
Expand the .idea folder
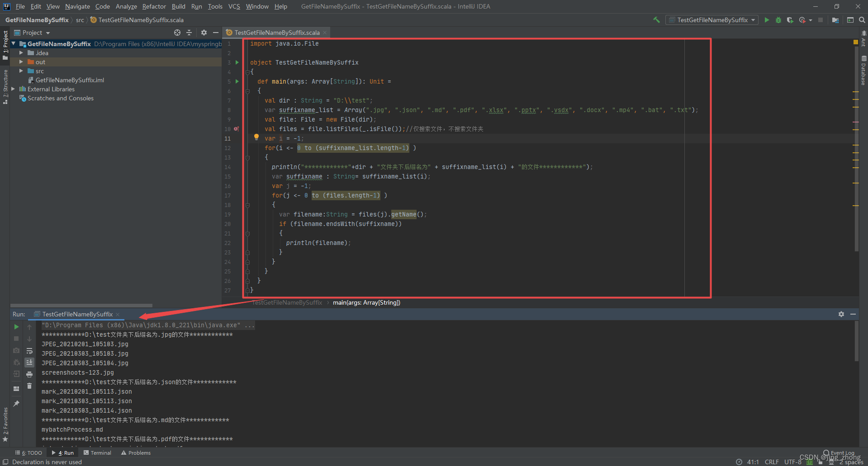click(x=21, y=53)
